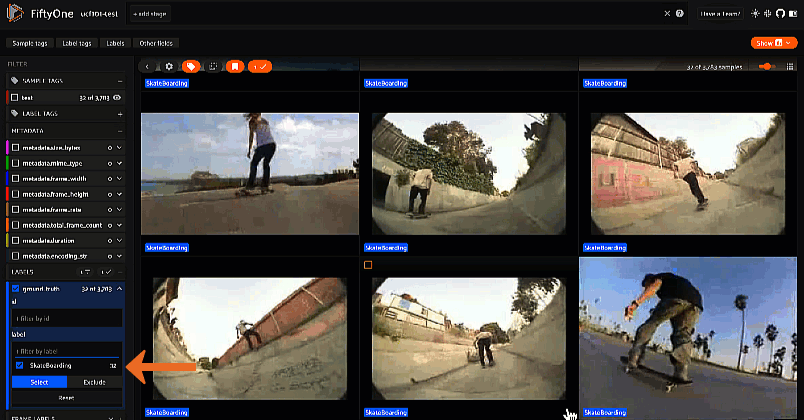Open the Slack community icon
Screen dimensions: 804x420
point(768,14)
